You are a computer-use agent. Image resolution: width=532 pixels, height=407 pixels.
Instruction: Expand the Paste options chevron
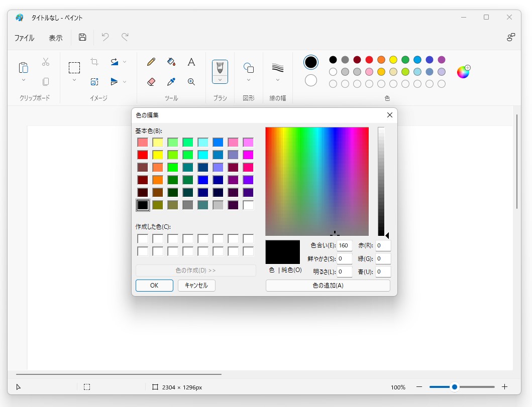24,80
